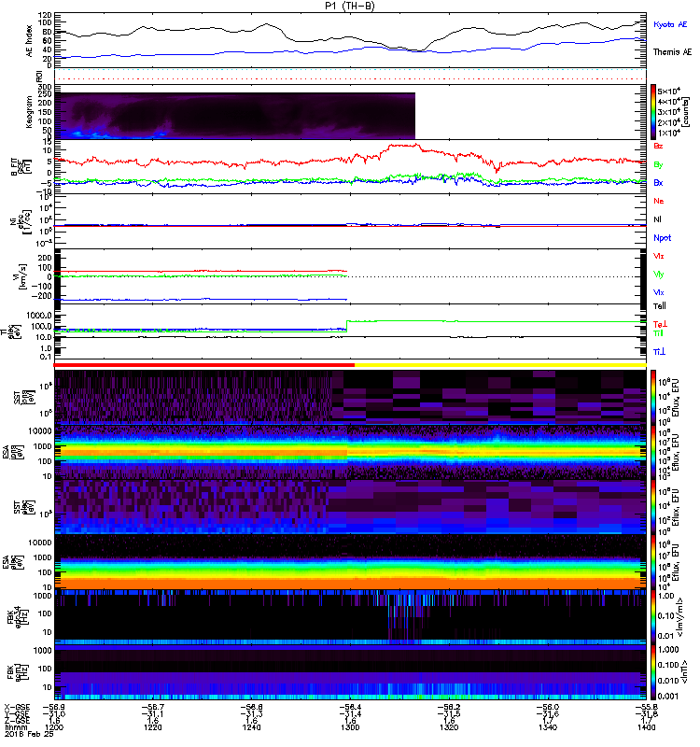Click the "5×10⁴" value on Keogram color bar
Image resolution: width=700 pixels, height=747 pixels.
point(668,91)
